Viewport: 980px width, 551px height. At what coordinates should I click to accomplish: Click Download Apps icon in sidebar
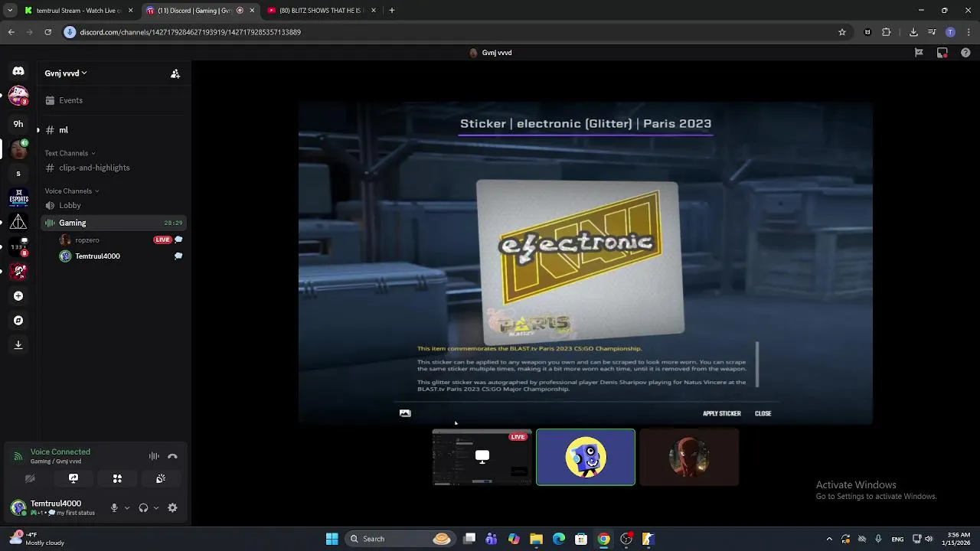(18, 345)
